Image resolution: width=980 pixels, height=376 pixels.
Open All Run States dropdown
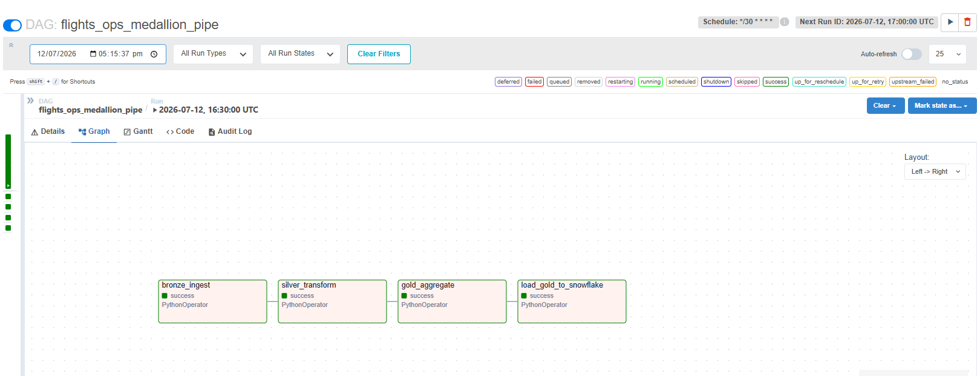[x=300, y=54]
